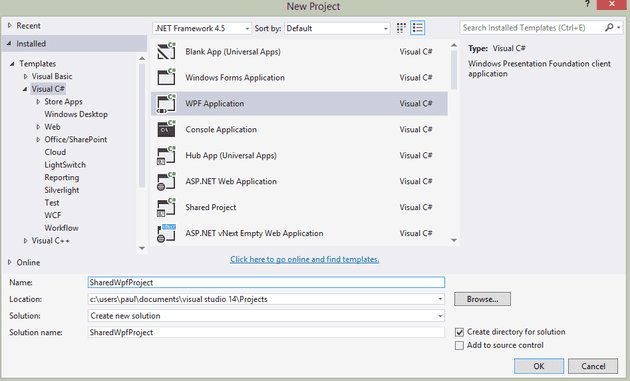Image resolution: width=630 pixels, height=381 pixels.
Task: Click the WPF Application template icon
Action: point(166,103)
